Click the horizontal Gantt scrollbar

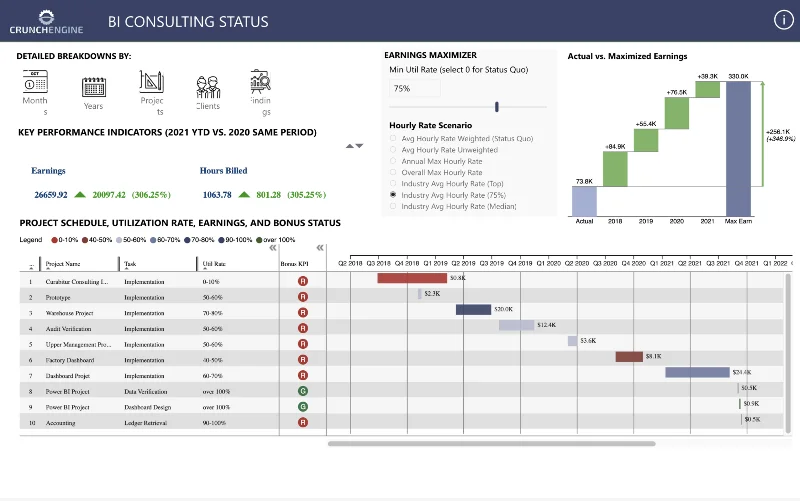(x=491, y=443)
